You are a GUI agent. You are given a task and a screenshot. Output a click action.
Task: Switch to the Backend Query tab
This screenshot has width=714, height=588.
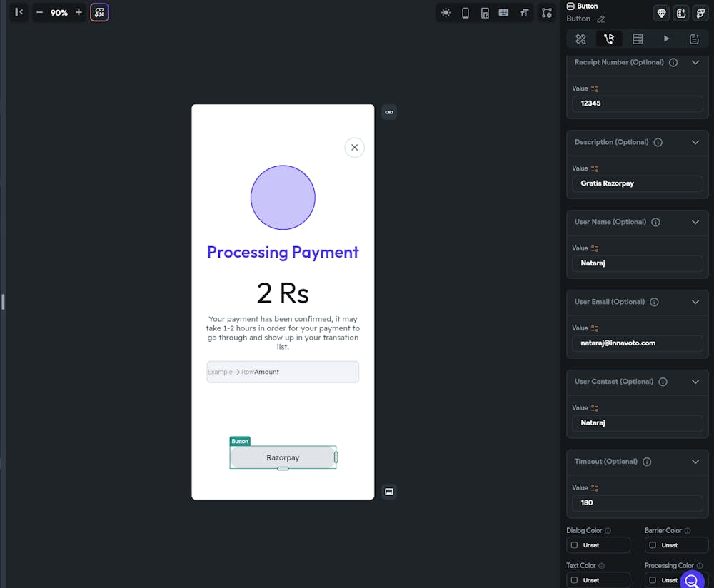tap(638, 39)
